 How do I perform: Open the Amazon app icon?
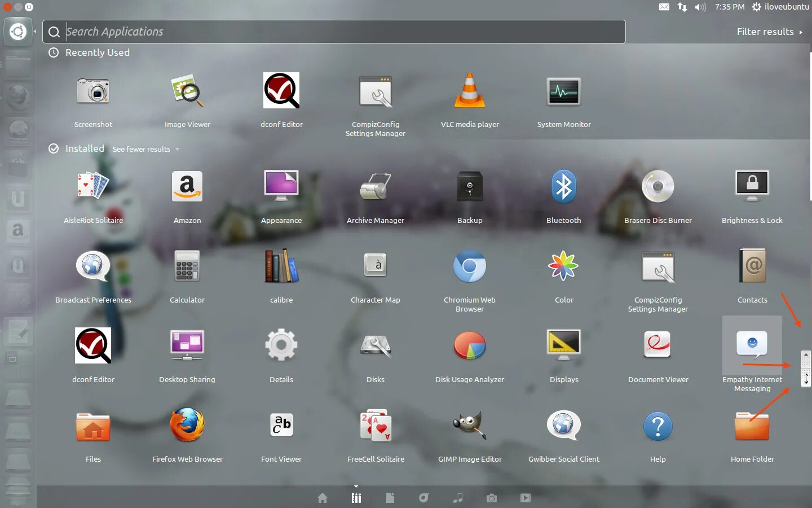pyautogui.click(x=187, y=186)
